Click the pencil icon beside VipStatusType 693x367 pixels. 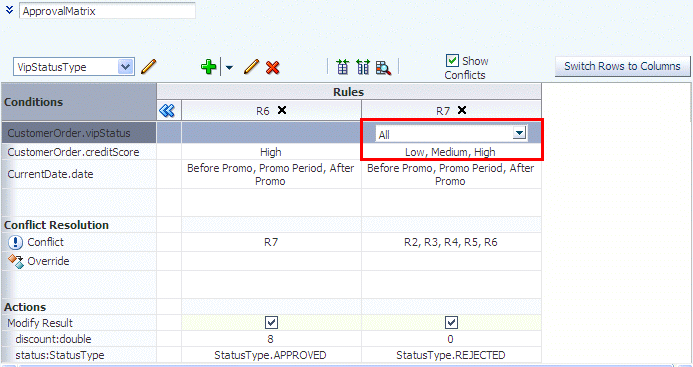[148, 67]
